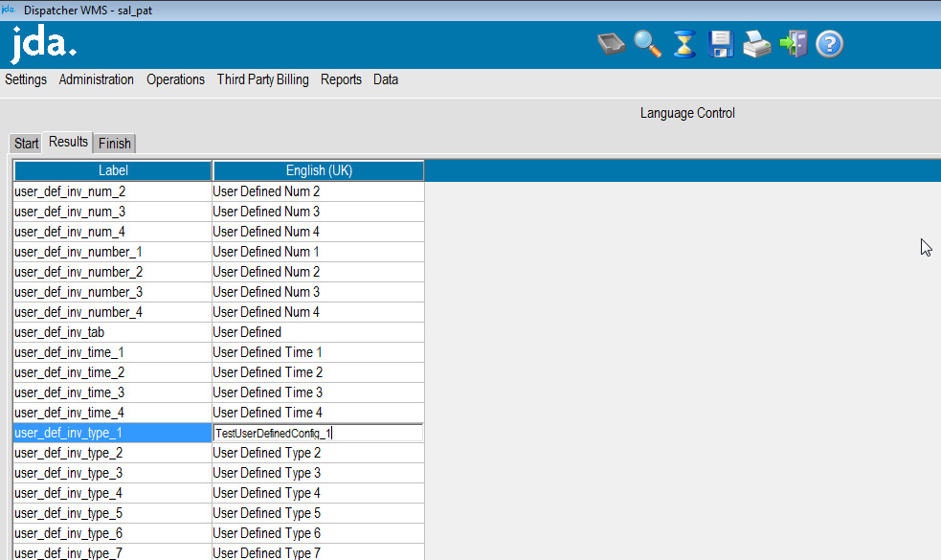Click the floppy disk save icon
This screenshot has width=941, height=560.
pyautogui.click(x=720, y=44)
